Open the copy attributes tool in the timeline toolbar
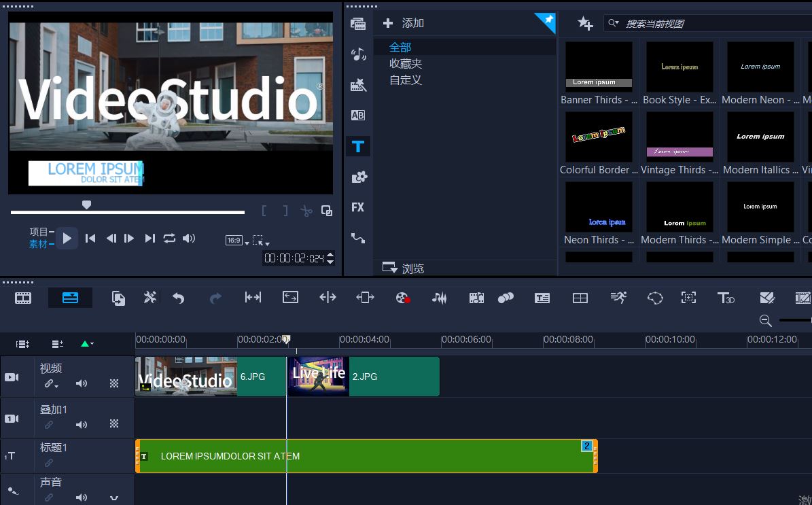812x505 pixels. click(x=118, y=298)
